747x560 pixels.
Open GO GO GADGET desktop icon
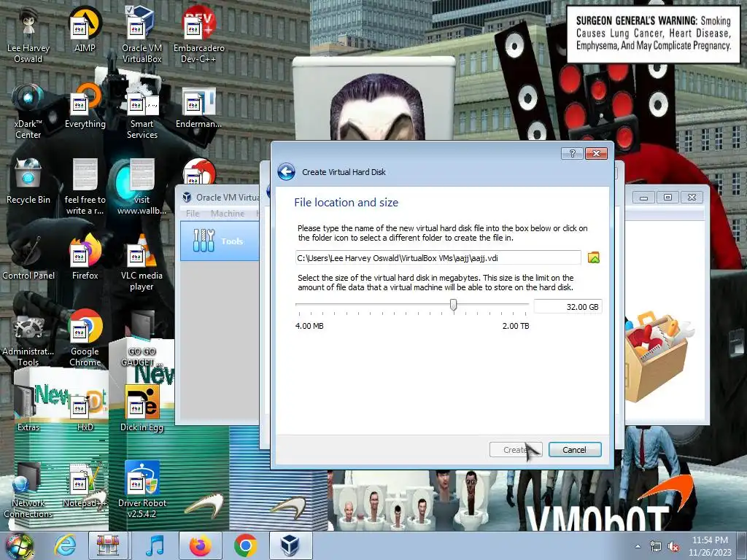click(142, 338)
